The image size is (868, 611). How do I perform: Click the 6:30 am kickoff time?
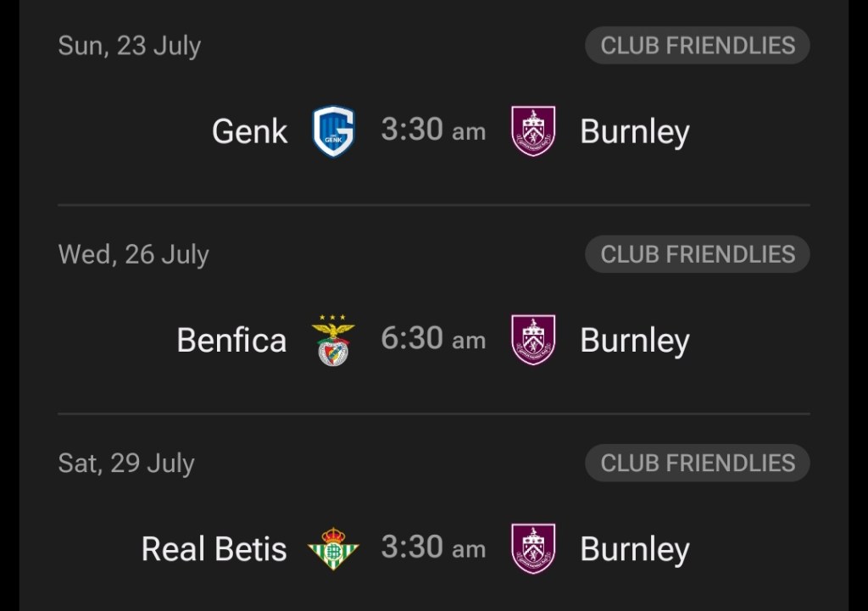click(433, 339)
